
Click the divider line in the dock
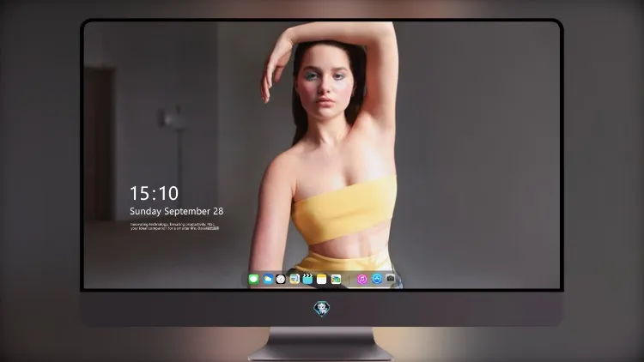pos(349,280)
